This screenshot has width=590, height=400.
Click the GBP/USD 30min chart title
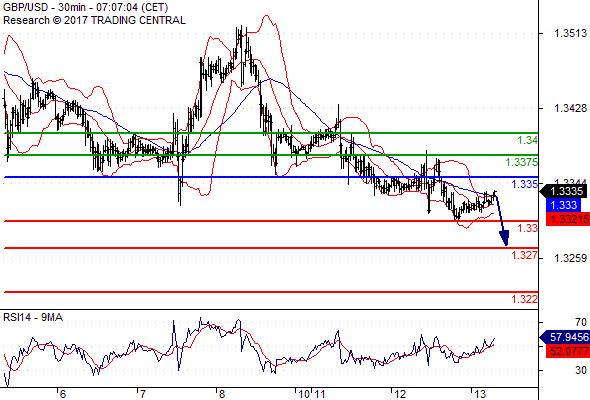(x=85, y=7)
